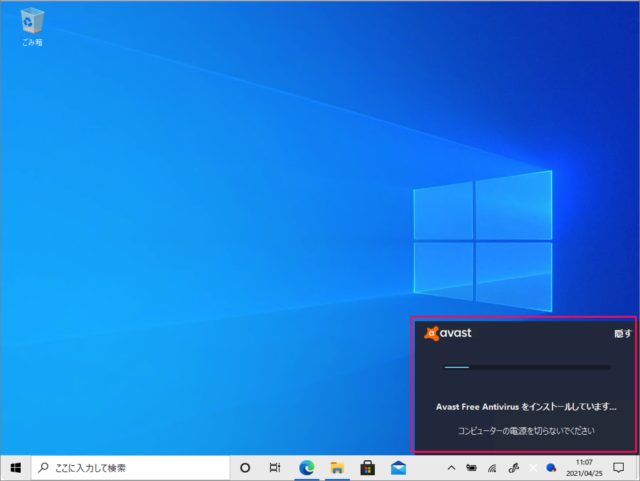Image resolution: width=640 pixels, height=481 pixels.
Task: Click the taskbar search box
Action: [x=130, y=467]
